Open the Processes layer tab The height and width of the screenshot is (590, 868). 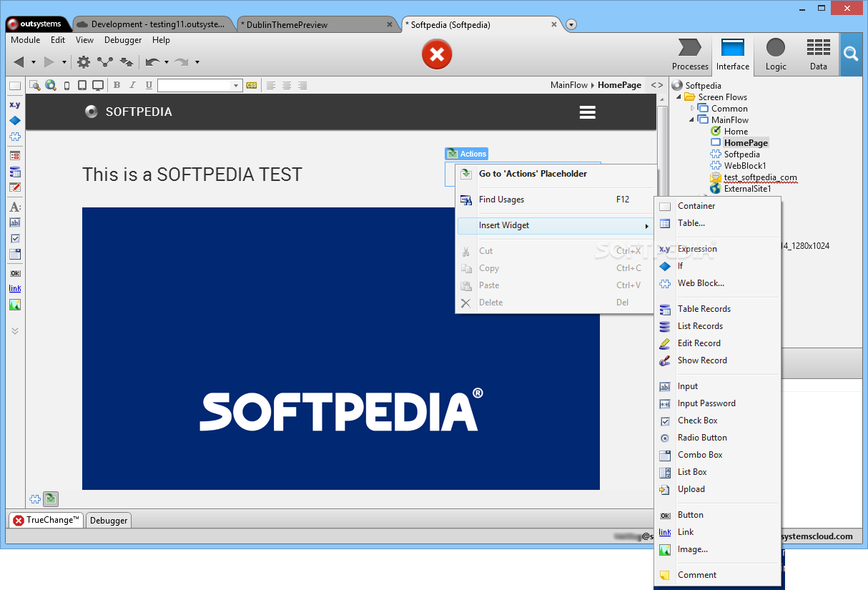(x=690, y=55)
